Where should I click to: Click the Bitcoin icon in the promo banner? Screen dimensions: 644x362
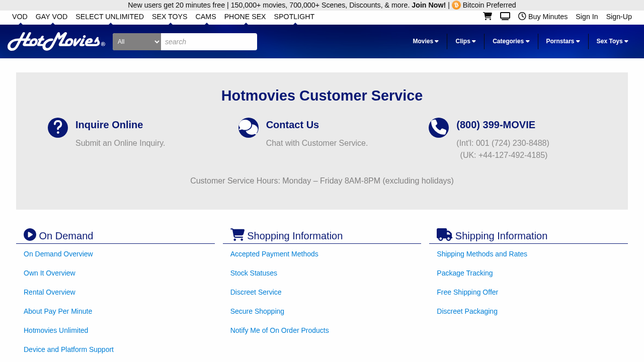tap(456, 5)
